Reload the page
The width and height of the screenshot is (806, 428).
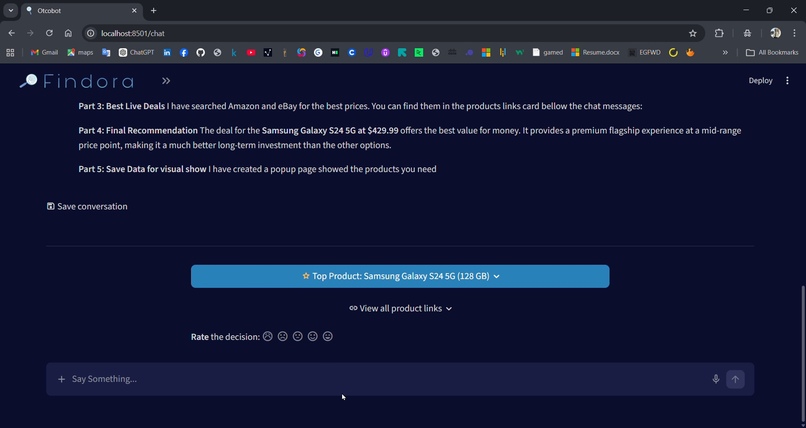tap(49, 33)
